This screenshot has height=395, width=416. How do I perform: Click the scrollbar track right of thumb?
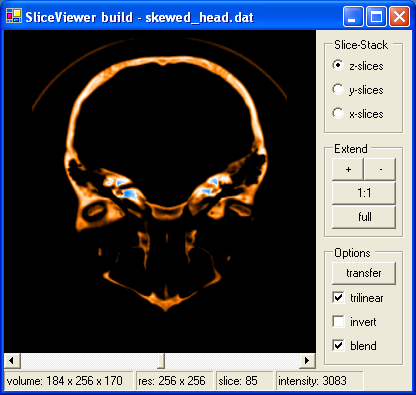click(232, 360)
